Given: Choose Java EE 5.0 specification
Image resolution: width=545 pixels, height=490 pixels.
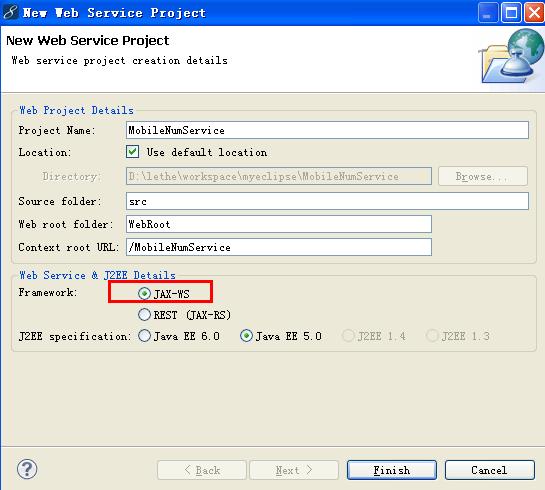Looking at the screenshot, I should pyautogui.click(x=246, y=336).
